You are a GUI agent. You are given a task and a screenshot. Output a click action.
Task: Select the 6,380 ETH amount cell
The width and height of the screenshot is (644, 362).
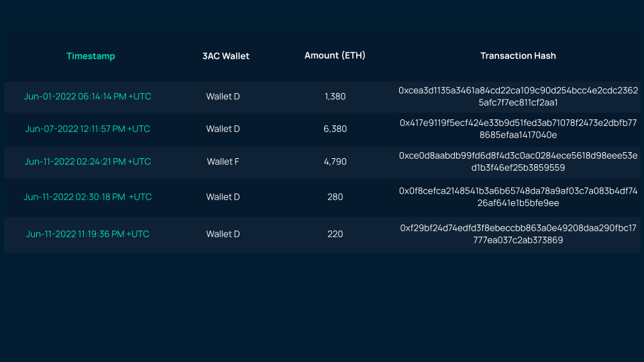tap(335, 129)
